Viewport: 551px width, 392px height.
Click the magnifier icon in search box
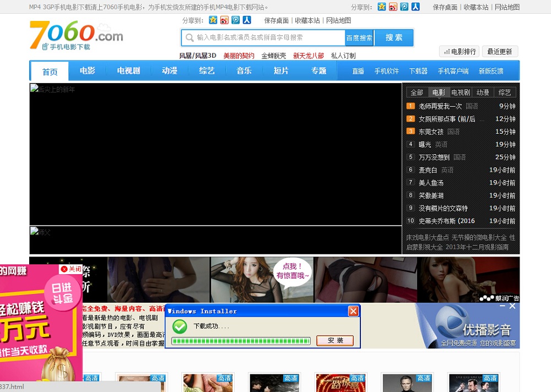190,37
